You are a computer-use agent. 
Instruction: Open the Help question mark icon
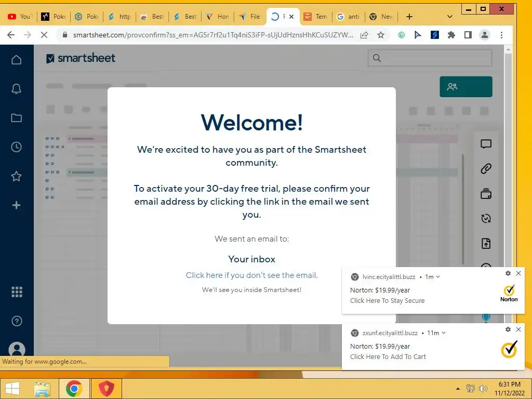pos(17,321)
